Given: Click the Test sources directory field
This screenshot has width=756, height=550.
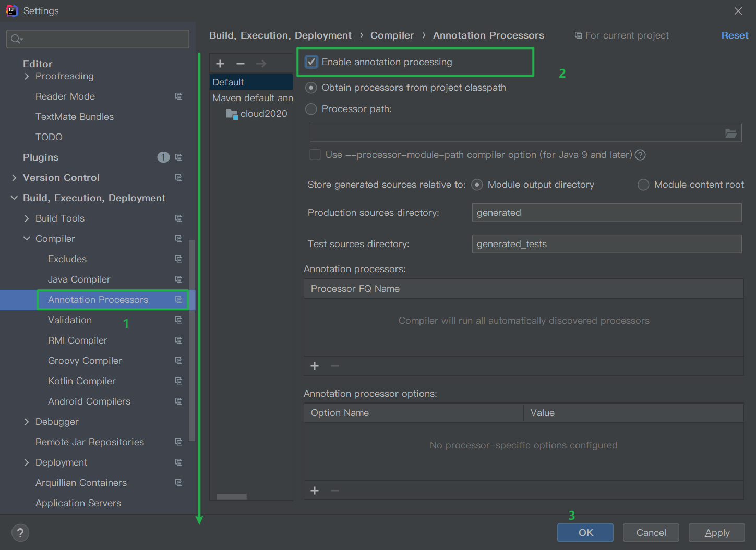Looking at the screenshot, I should pyautogui.click(x=606, y=244).
